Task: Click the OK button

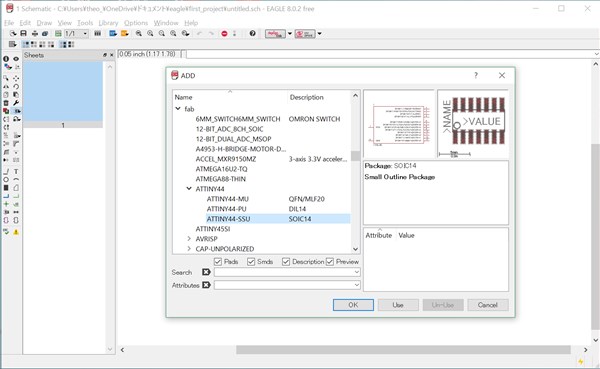Action: (353, 305)
